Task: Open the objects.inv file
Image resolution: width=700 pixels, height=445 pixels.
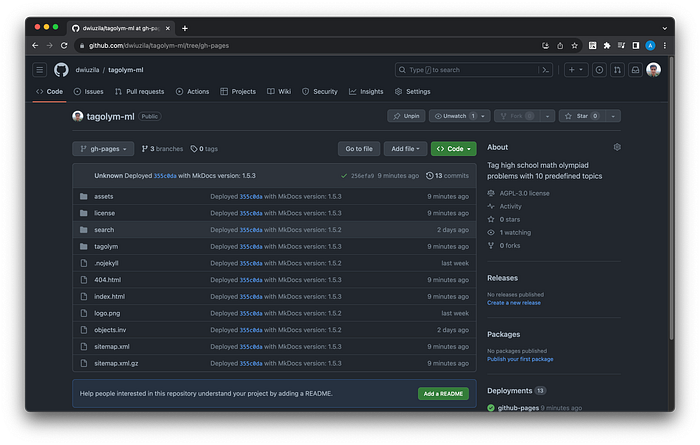Action: [x=110, y=330]
